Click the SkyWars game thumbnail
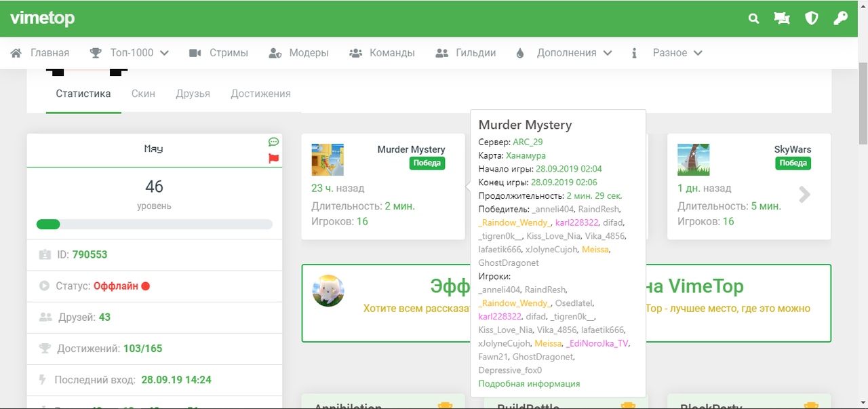The height and width of the screenshot is (409, 868). pos(693,160)
